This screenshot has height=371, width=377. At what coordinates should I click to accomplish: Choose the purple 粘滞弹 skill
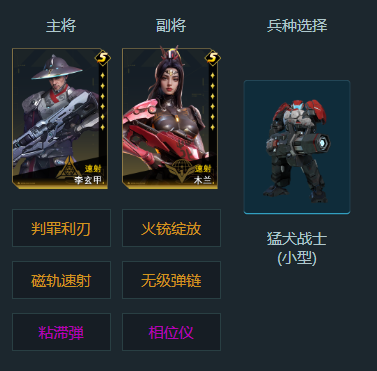click(x=61, y=332)
